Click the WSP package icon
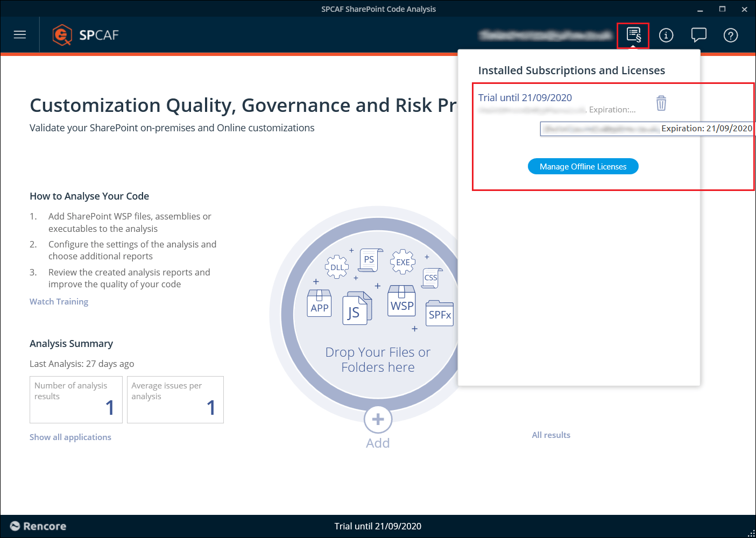This screenshot has height=538, width=756. click(402, 301)
